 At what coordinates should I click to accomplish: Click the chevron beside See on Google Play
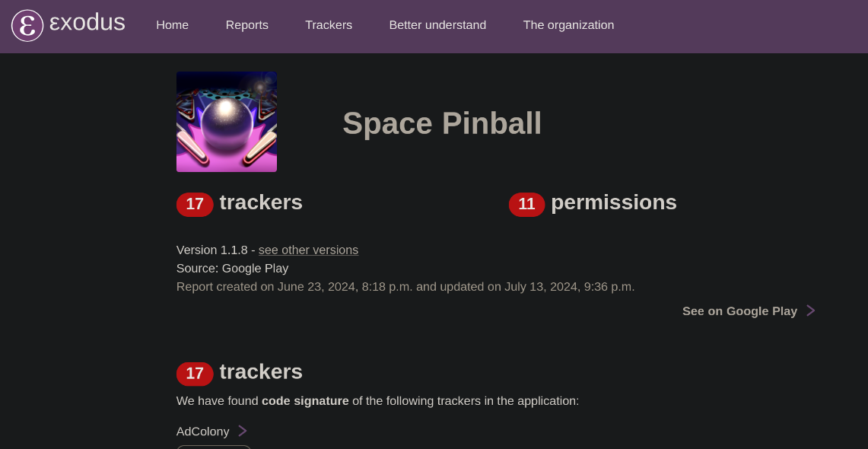coord(811,310)
